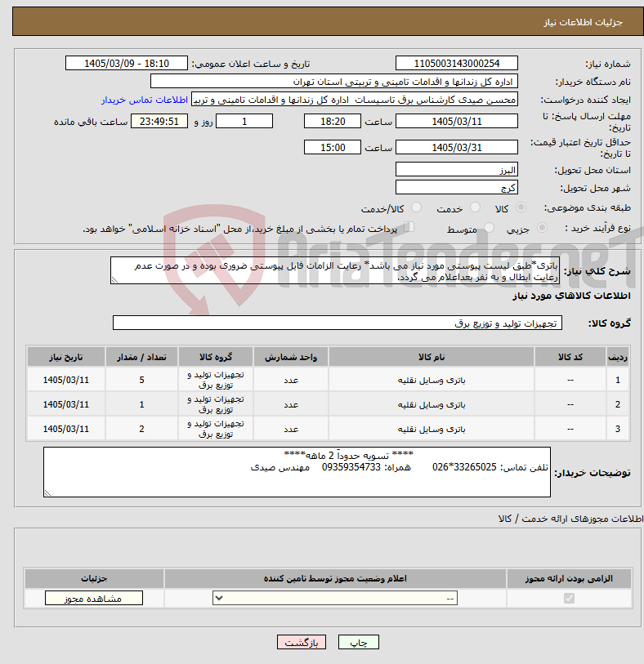Click the بازگشت back button
This screenshot has width=644, height=664.
tap(302, 642)
